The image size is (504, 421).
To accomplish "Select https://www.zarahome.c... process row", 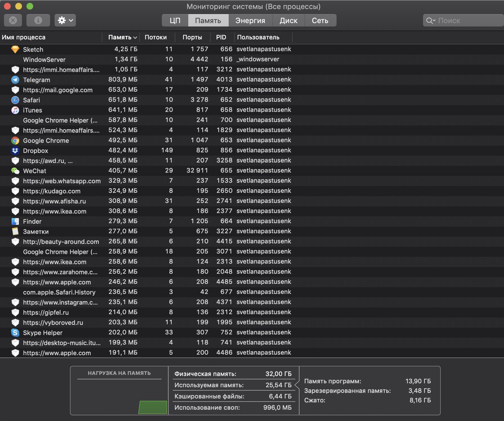I will (x=252, y=272).
